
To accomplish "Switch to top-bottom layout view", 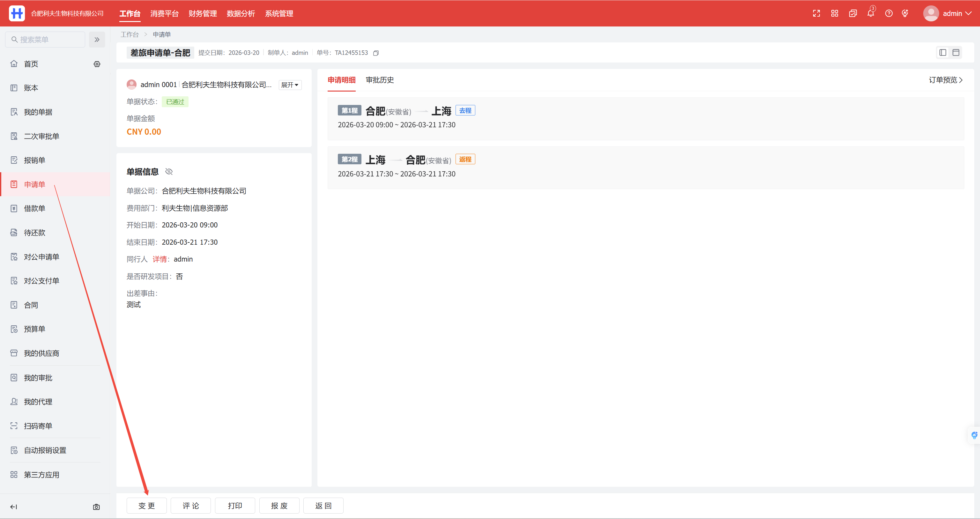I will pos(956,53).
